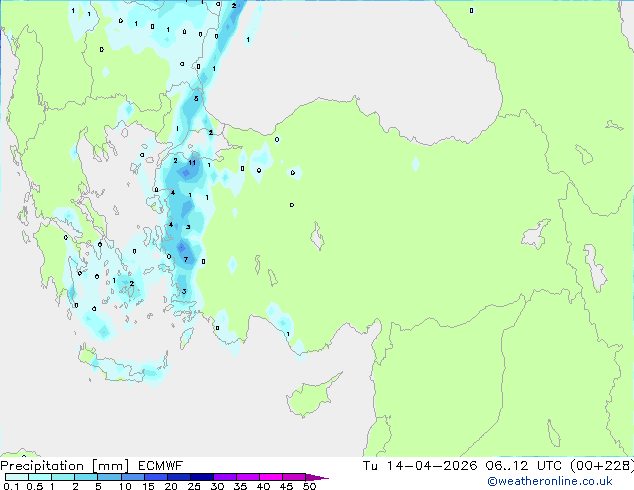This screenshot has width=634, height=490.
Task: Select the 2–5 mm legend color swatch
Action: click(x=86, y=477)
